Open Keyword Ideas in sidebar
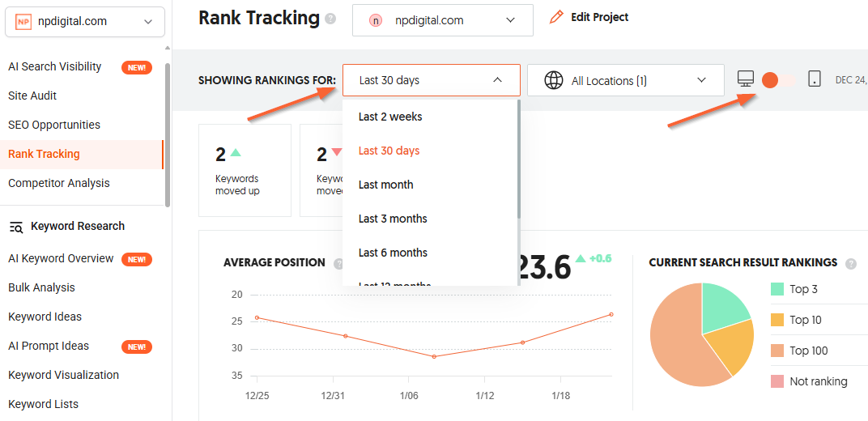868x421 pixels. (x=45, y=317)
